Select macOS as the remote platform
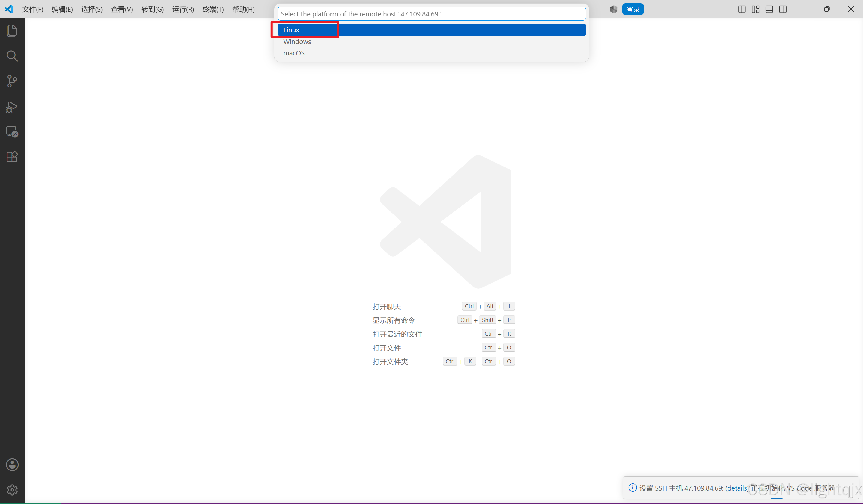Image resolution: width=863 pixels, height=504 pixels. point(432,53)
